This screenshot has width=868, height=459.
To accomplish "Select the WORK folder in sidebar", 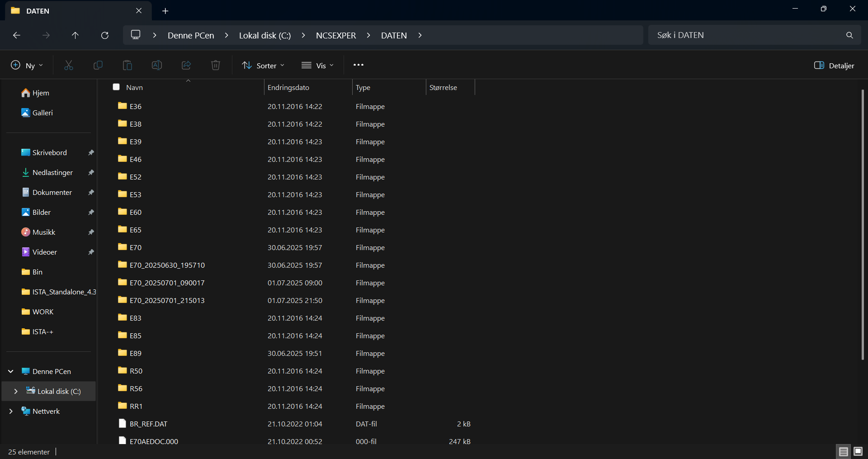I will pos(38,312).
